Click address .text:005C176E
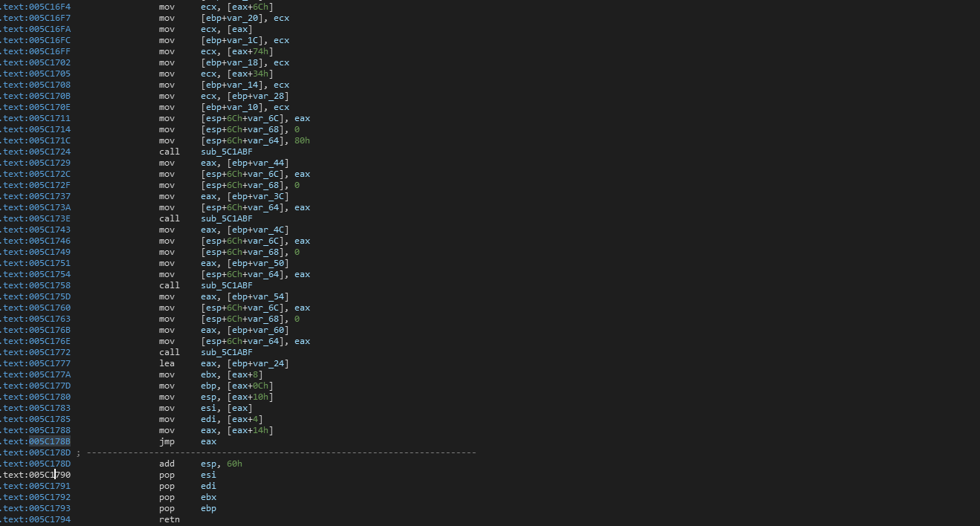The height and width of the screenshot is (526, 980). coord(35,341)
